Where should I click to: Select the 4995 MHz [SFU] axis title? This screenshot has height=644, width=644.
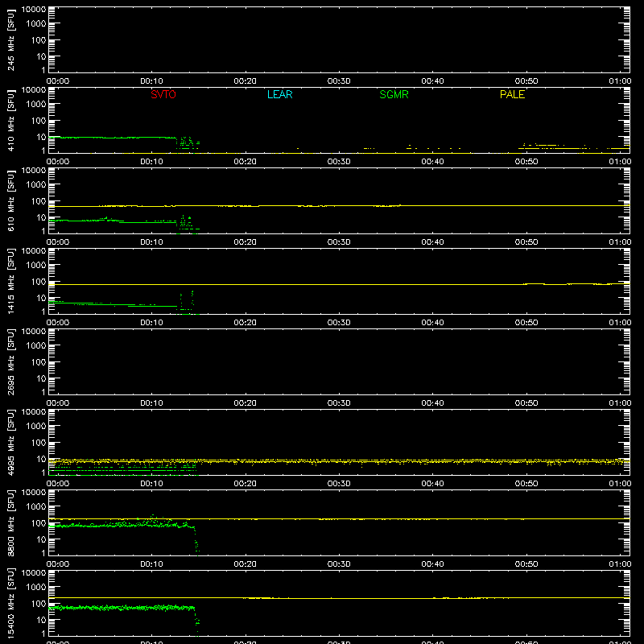pos(10,442)
